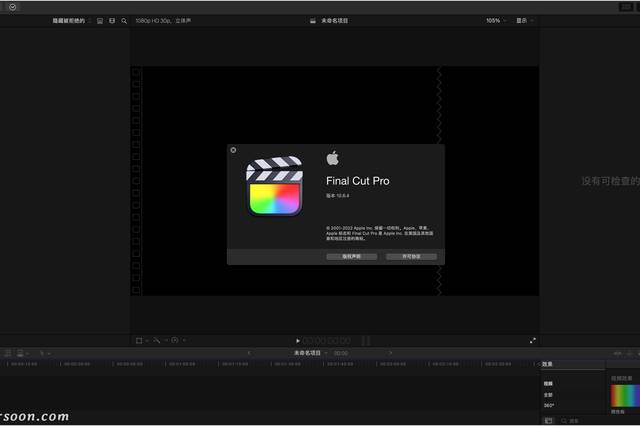Click the project icon beside the viewer title
The width and height of the screenshot is (640, 426).
313,21
